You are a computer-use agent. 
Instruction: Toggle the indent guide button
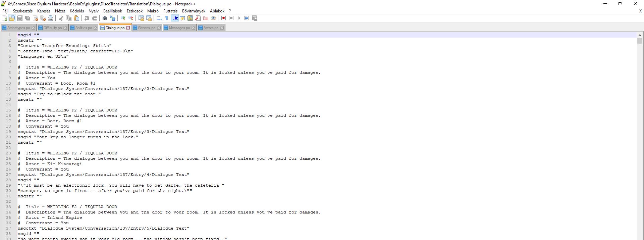pyautogui.click(x=175, y=18)
